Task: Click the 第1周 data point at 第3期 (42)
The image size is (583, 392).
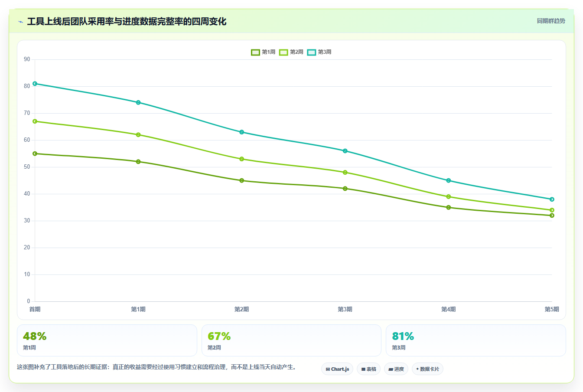Action: 345,189
